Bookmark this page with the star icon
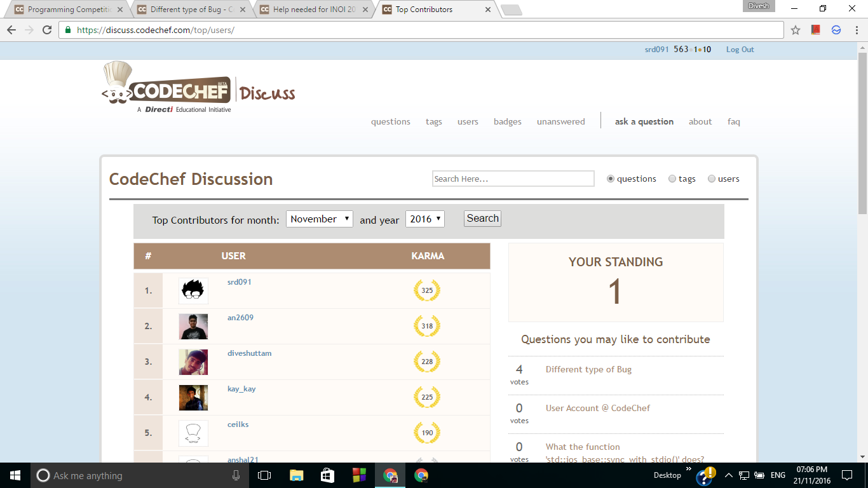Viewport: 868px width, 488px height. click(796, 30)
